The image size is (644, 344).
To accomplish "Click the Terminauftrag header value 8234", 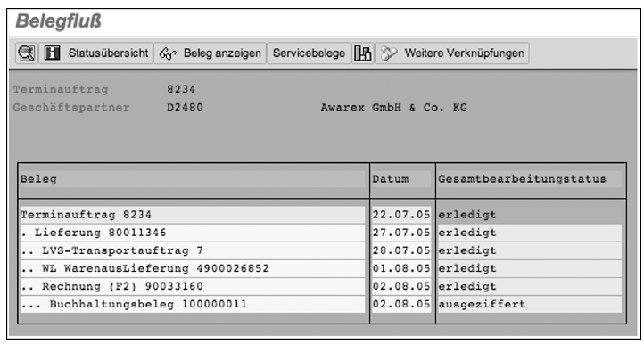I will click(181, 89).
